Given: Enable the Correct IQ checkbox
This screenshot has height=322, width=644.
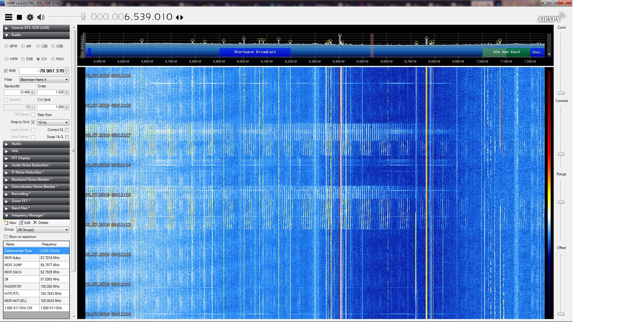Looking at the screenshot, I should 67,130.
